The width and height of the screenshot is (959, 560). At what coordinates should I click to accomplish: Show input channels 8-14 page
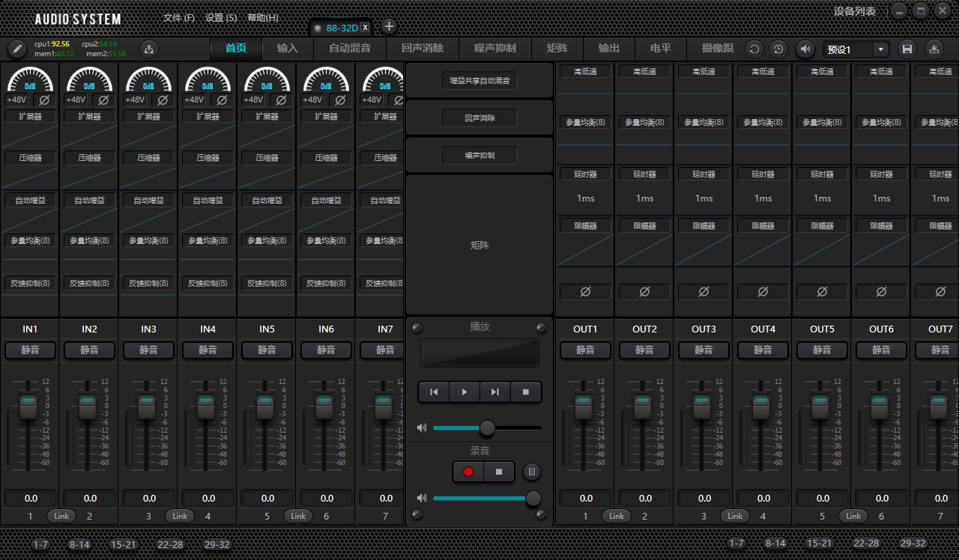[79, 544]
